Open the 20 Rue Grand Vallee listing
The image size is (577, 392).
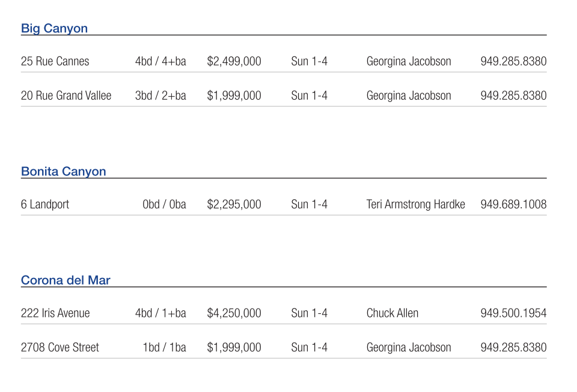66,95
